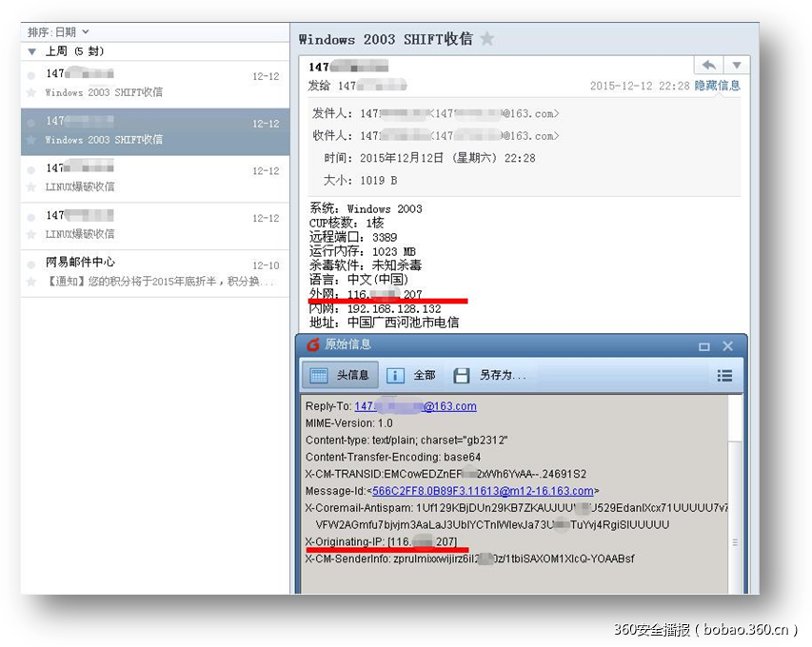Viewport: 812px width, 647px height.
Task: Click the reply arrow button
Action: click(708, 66)
